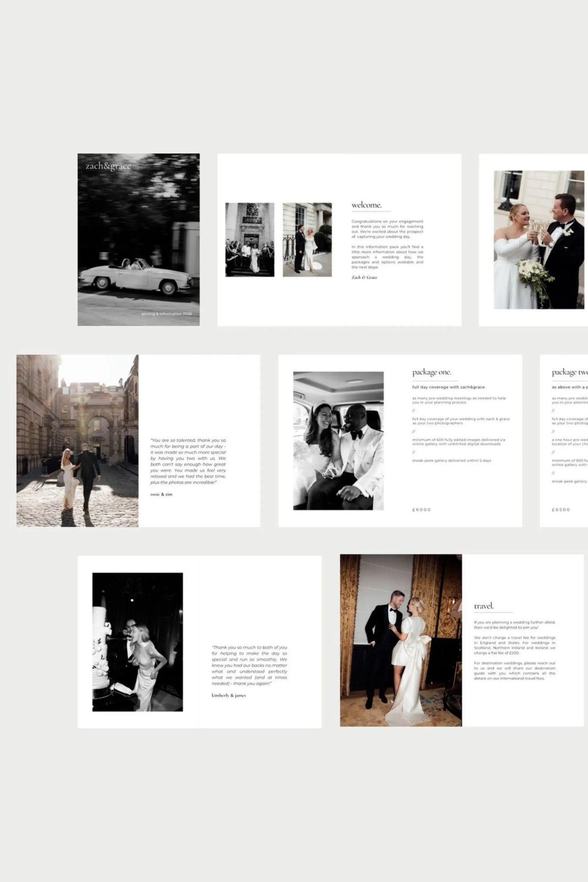Open the couple in car photo
The height and width of the screenshot is (882, 588).
338,441
